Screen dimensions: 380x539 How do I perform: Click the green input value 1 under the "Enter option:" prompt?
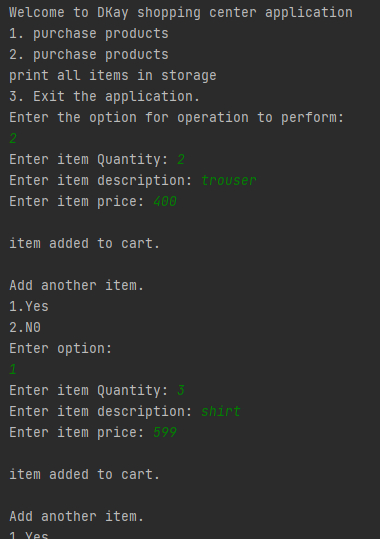tap(13, 370)
